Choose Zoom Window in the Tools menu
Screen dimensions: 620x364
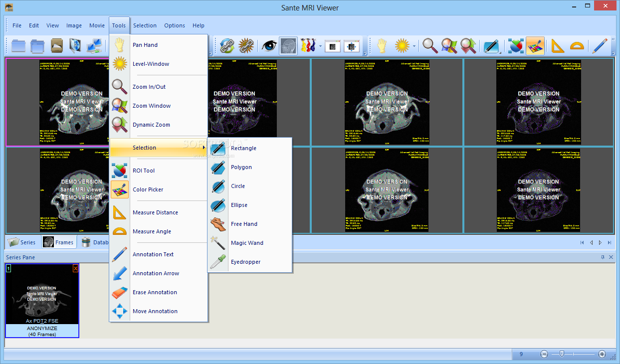pos(158,106)
